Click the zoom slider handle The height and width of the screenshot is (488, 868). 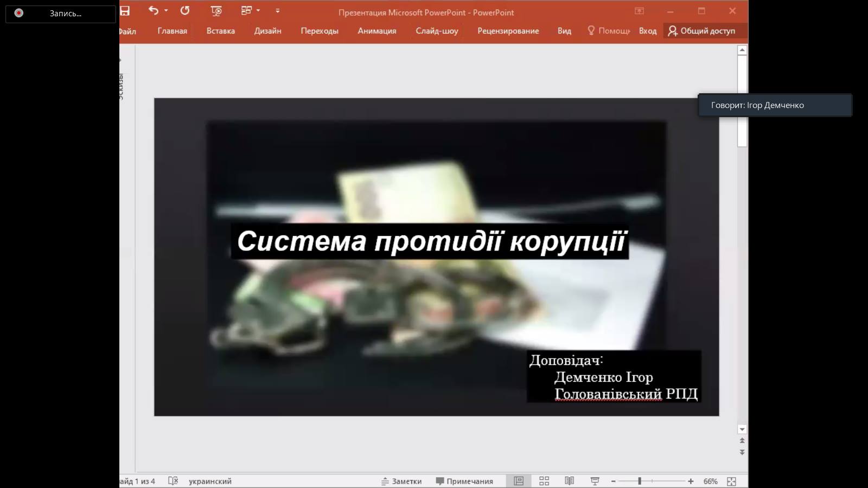(640, 481)
